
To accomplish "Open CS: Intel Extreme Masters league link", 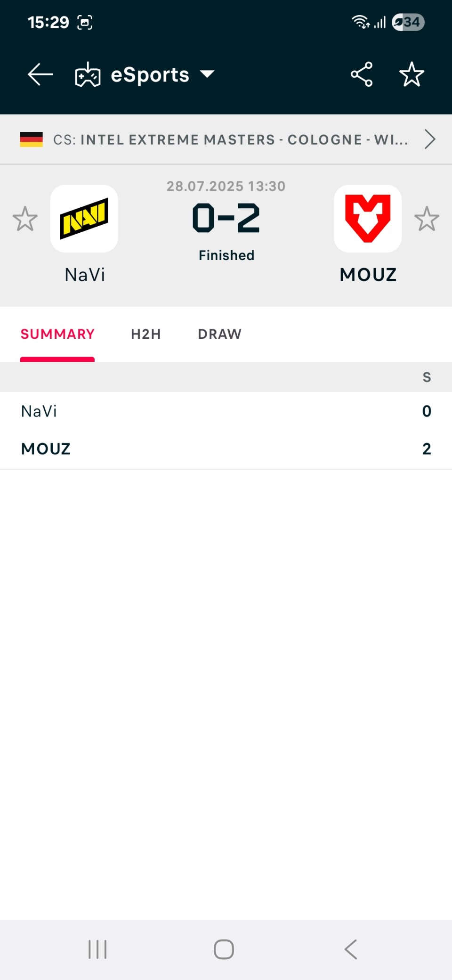I will [x=231, y=139].
